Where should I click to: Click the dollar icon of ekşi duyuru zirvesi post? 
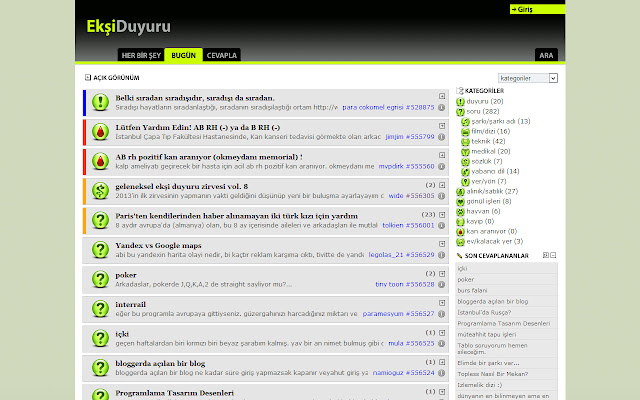click(100, 191)
